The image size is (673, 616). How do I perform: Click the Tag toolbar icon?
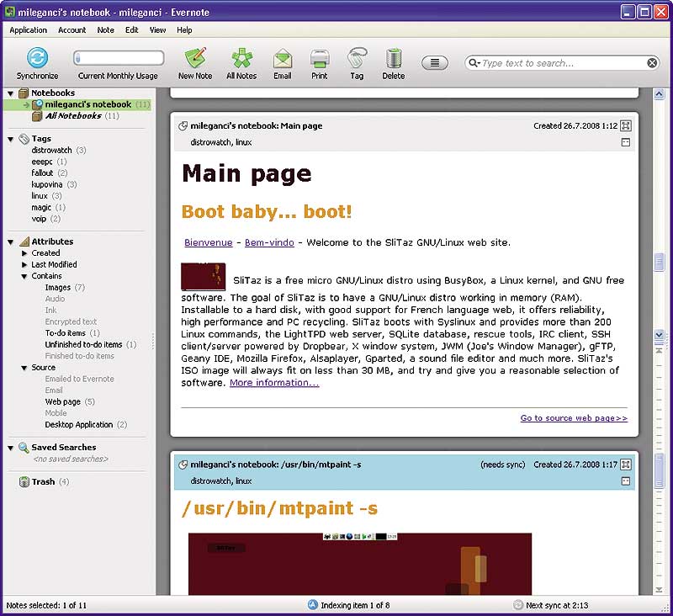357,58
